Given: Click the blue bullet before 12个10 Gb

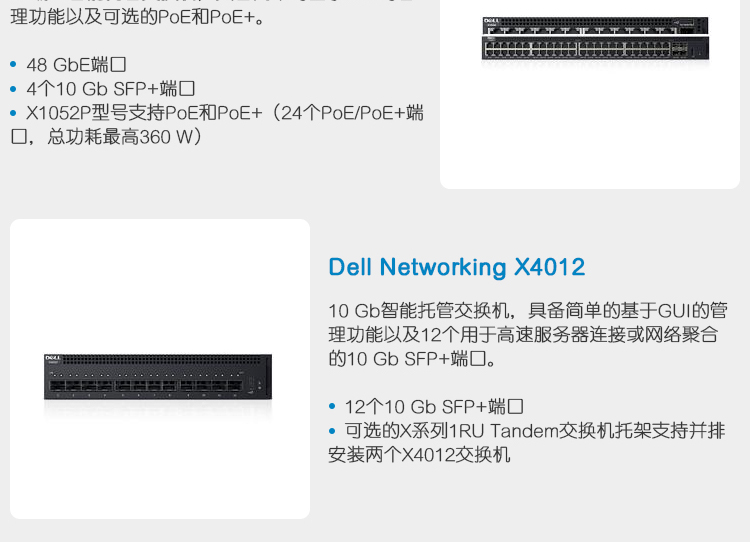Looking at the screenshot, I should click(332, 407).
